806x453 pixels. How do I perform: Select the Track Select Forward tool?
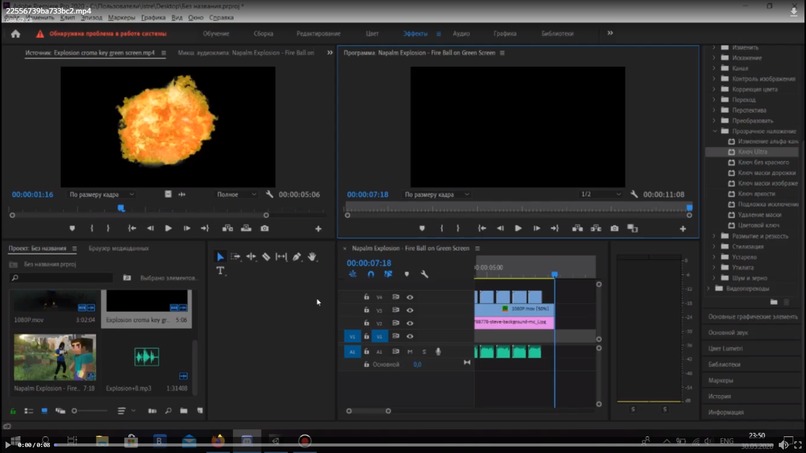point(235,257)
